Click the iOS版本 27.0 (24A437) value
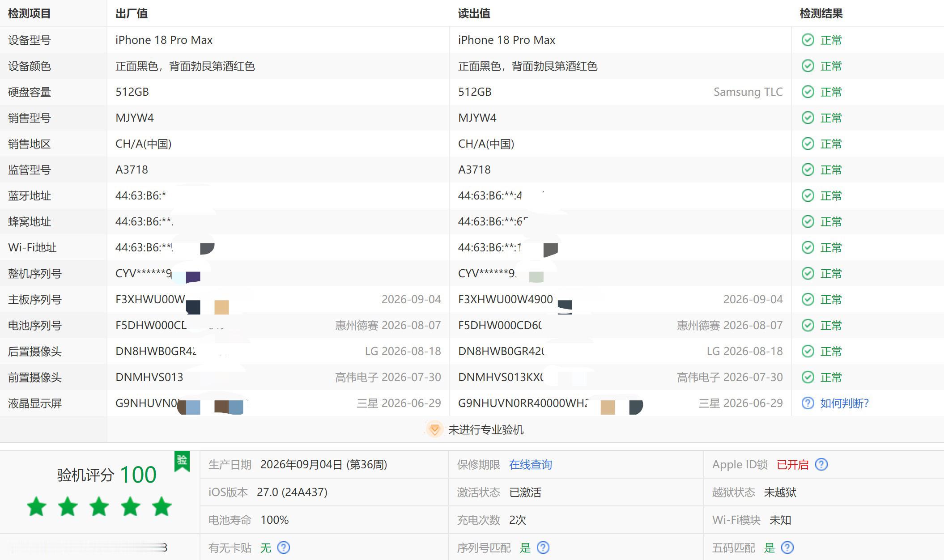 [x=292, y=492]
